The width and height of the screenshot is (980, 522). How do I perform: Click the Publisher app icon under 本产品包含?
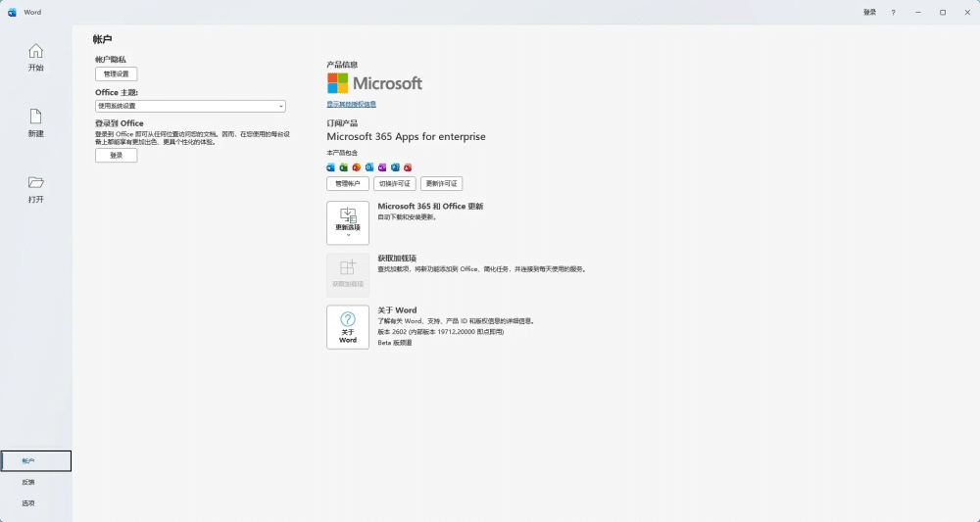point(395,167)
